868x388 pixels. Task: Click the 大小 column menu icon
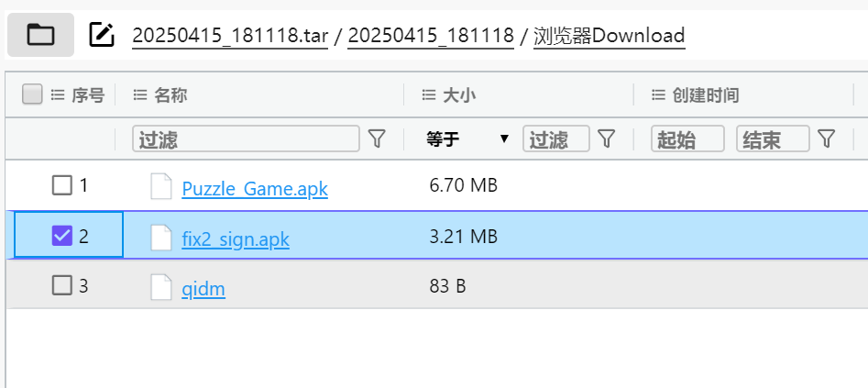[x=428, y=94]
